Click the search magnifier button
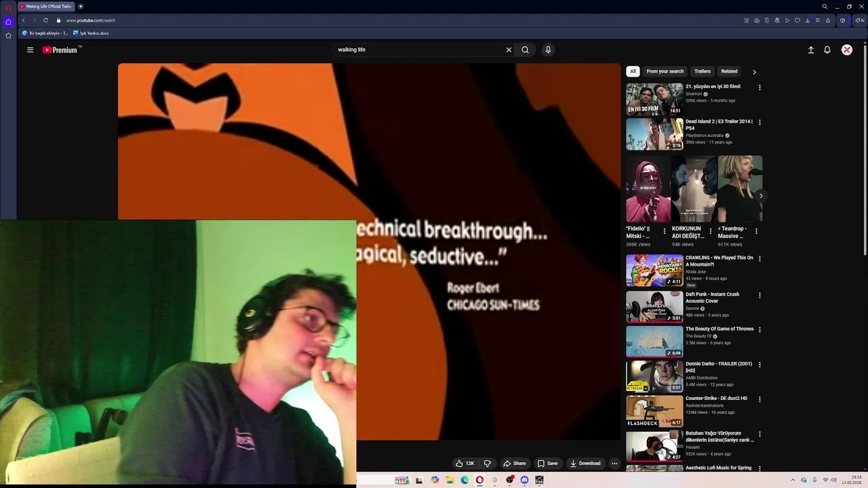 525,49
